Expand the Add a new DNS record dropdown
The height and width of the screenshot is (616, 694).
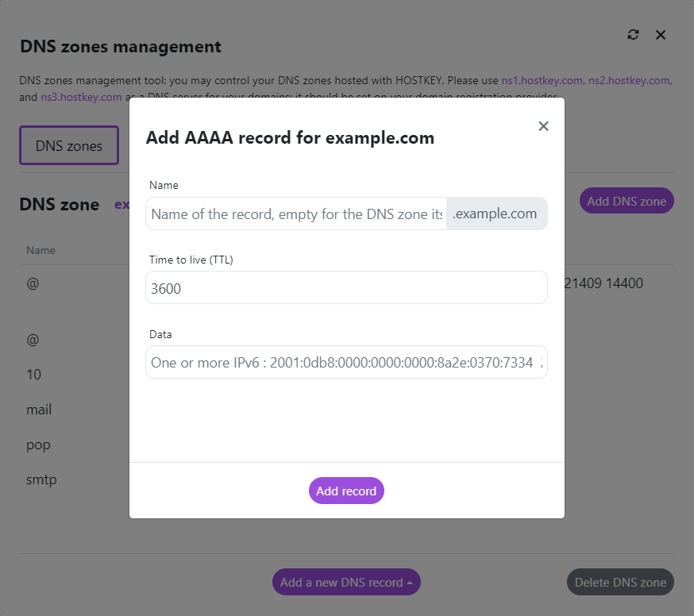click(x=346, y=582)
